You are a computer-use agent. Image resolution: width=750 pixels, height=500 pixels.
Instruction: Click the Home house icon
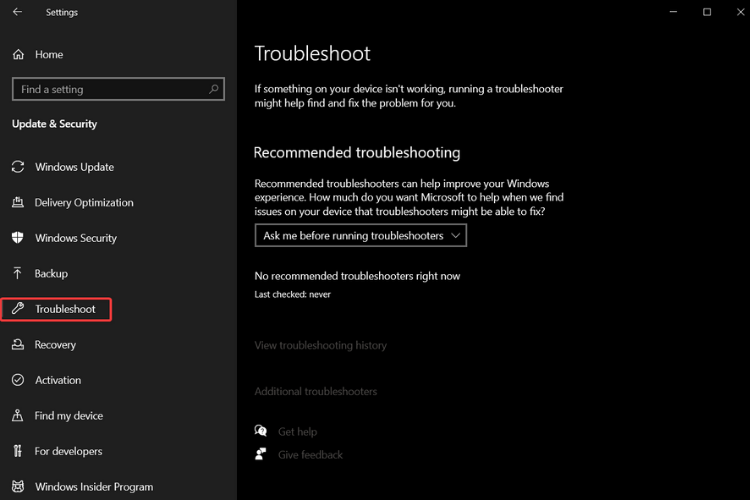(x=18, y=55)
